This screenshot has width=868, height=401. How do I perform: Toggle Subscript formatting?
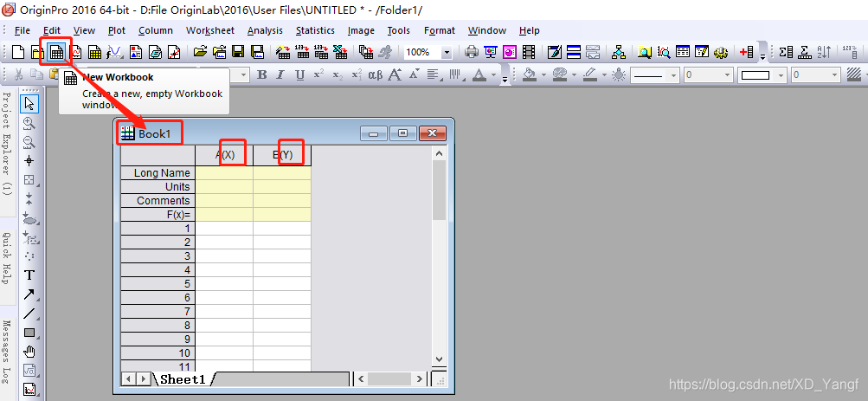click(338, 74)
